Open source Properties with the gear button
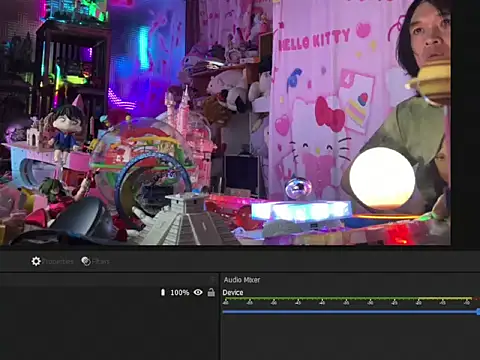This screenshot has height=360, width=480. point(52,261)
